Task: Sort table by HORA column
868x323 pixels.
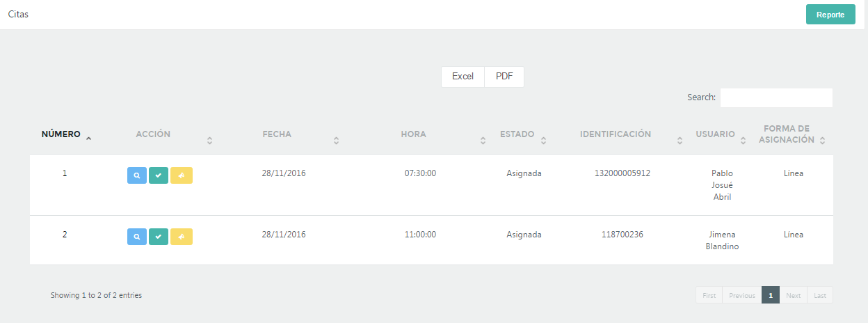Action: [x=413, y=134]
